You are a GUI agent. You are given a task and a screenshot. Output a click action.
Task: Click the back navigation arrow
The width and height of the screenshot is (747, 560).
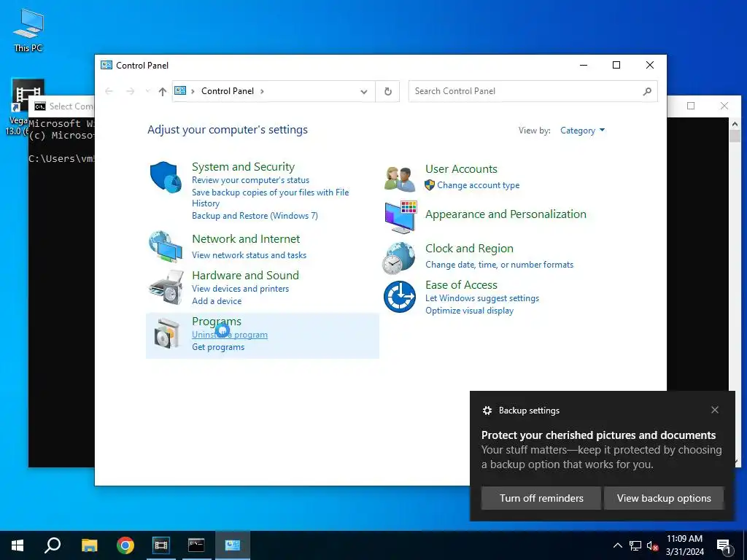[x=109, y=91]
